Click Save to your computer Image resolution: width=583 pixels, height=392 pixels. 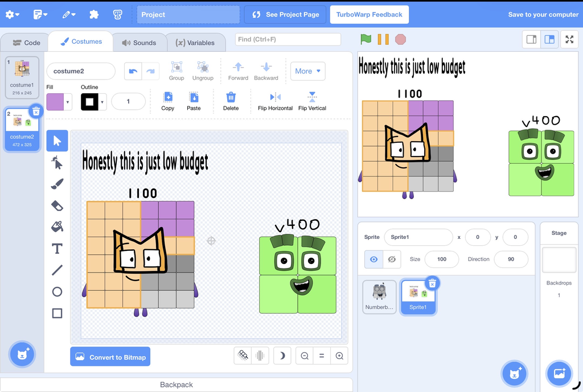tap(543, 14)
